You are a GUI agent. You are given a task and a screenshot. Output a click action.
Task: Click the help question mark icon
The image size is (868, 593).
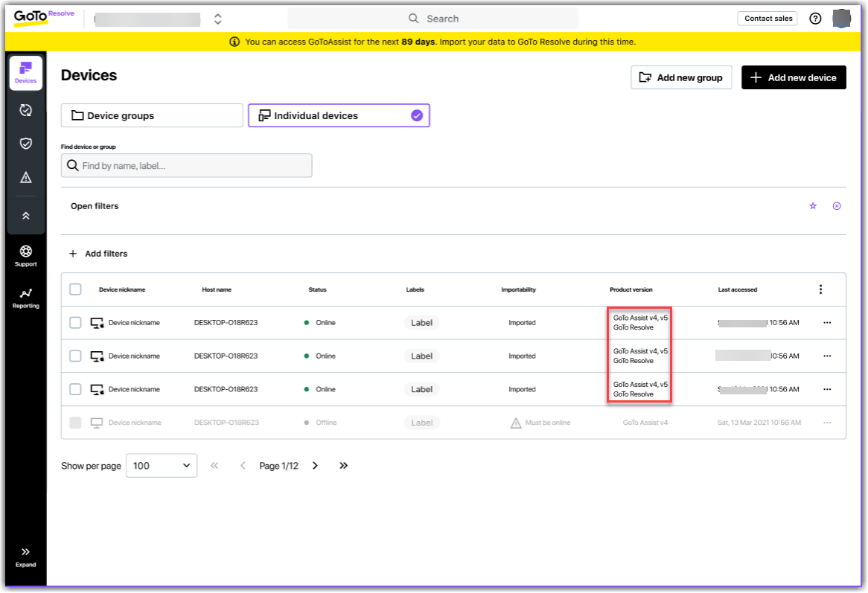(815, 19)
